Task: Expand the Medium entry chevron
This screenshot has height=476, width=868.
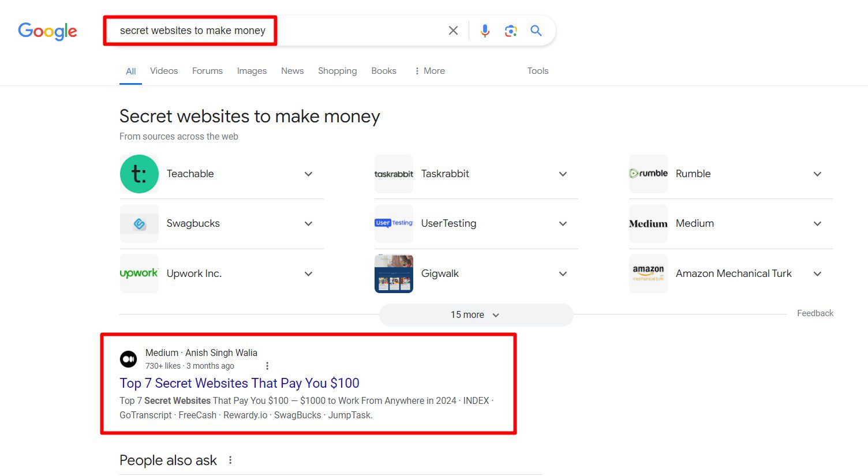Action: [817, 224]
